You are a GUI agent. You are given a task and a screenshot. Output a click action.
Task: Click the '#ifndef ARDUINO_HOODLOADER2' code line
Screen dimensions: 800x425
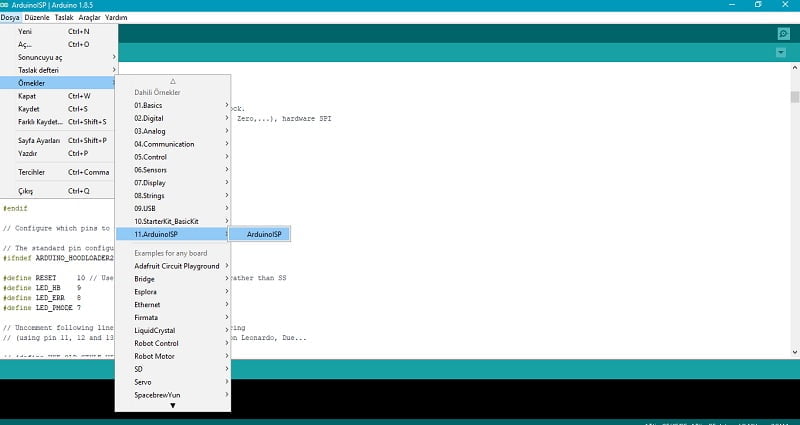(58, 258)
